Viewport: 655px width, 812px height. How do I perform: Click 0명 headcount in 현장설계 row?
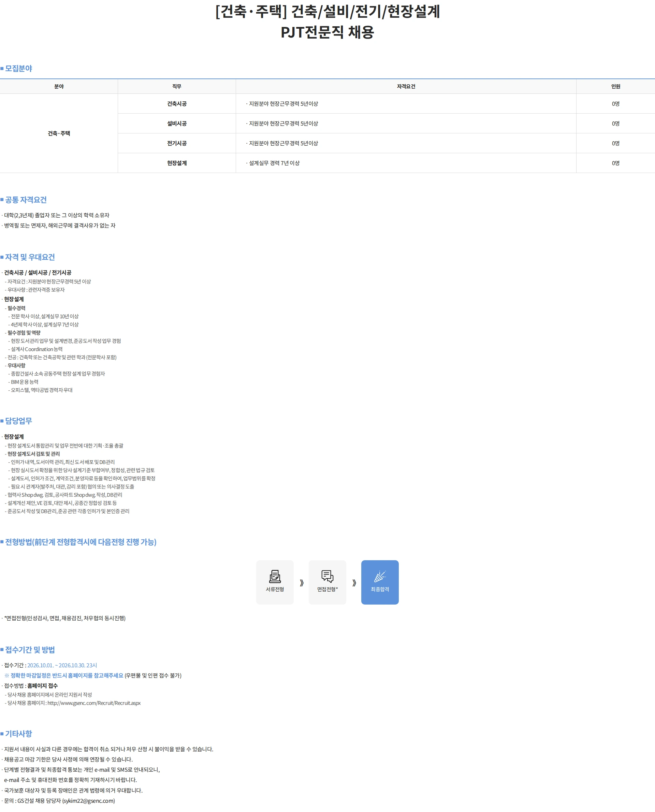coord(616,163)
